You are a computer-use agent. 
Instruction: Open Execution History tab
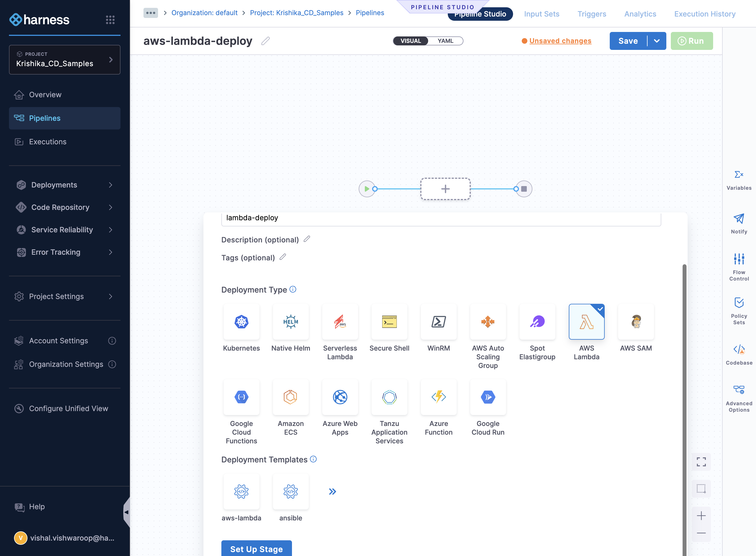point(704,14)
